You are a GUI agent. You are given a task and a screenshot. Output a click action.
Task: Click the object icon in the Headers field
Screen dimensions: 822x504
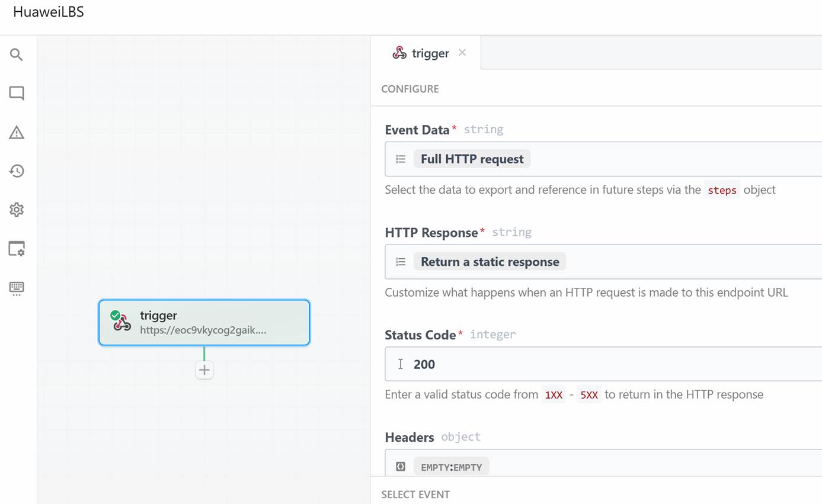pyautogui.click(x=401, y=467)
